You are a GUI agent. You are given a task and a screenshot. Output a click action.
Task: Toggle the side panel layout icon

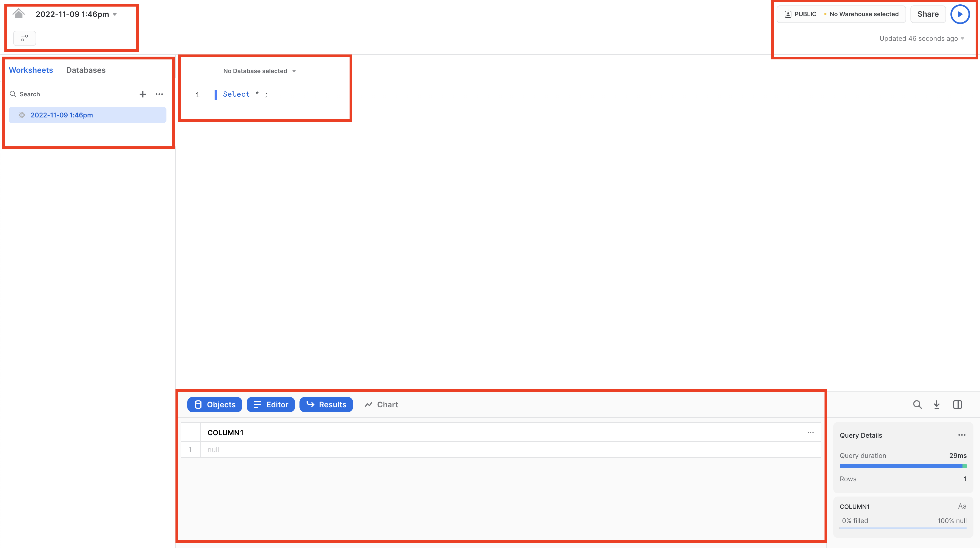pyautogui.click(x=957, y=404)
